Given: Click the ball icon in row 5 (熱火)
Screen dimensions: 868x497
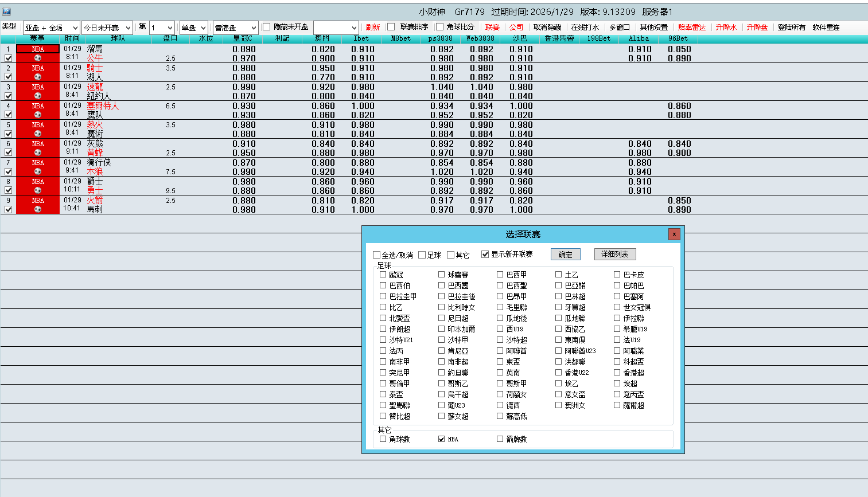Looking at the screenshot, I should click(x=38, y=134).
